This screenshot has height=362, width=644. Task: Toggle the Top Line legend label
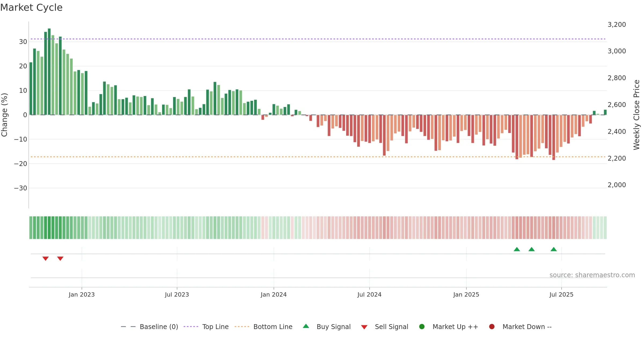215,327
